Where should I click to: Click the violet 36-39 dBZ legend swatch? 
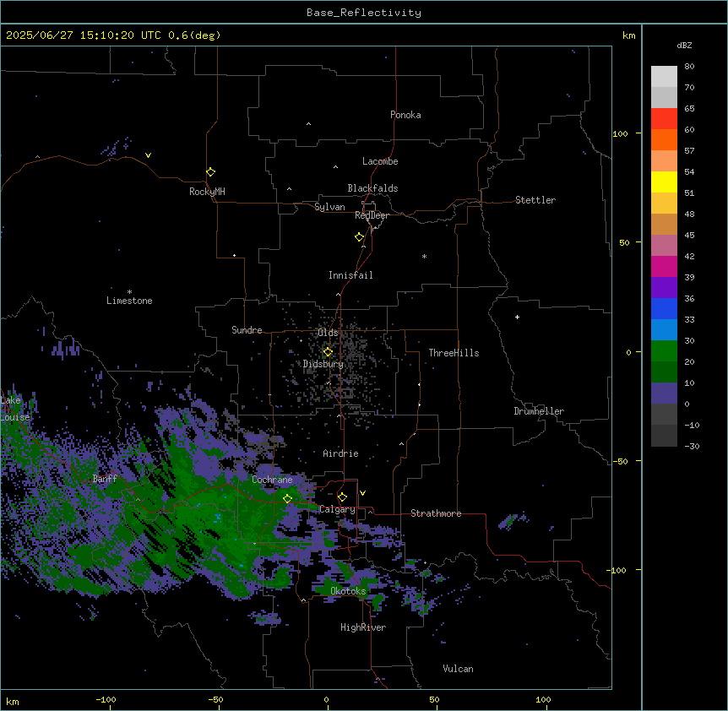click(x=664, y=288)
